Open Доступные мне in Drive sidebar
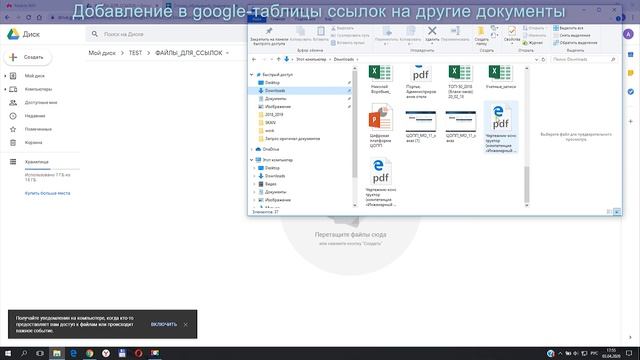640x360 pixels. coord(41,103)
